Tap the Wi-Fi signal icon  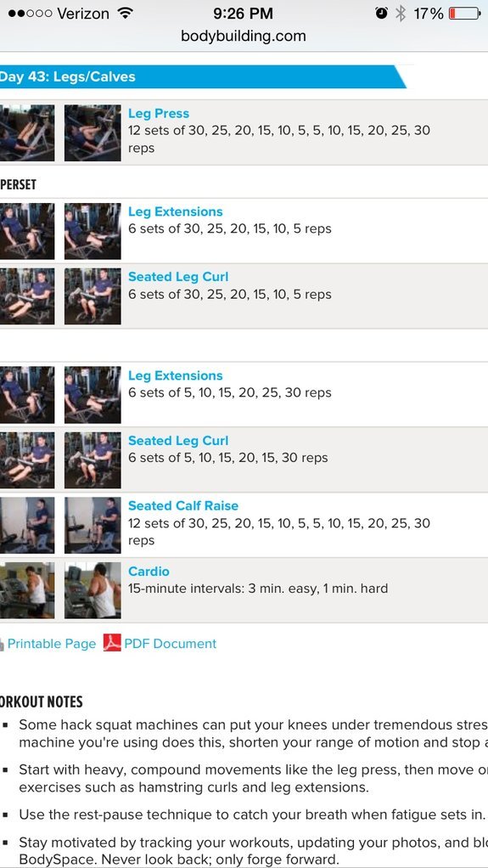(126, 14)
